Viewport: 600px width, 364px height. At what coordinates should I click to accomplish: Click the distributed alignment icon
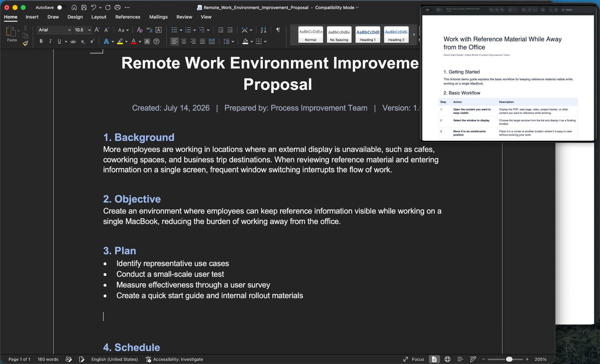(x=212, y=42)
